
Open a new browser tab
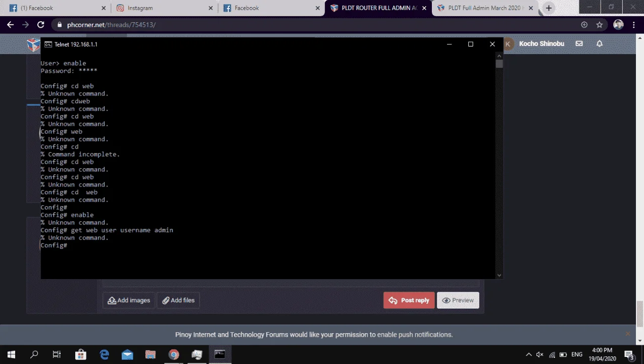tap(549, 8)
